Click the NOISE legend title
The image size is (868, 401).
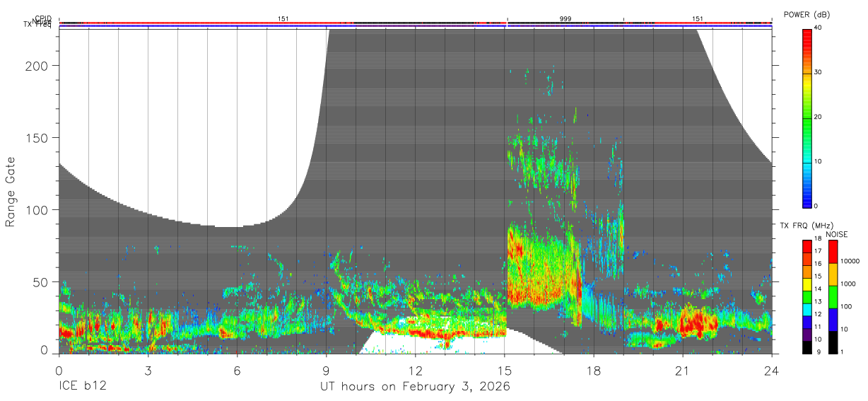click(836, 234)
